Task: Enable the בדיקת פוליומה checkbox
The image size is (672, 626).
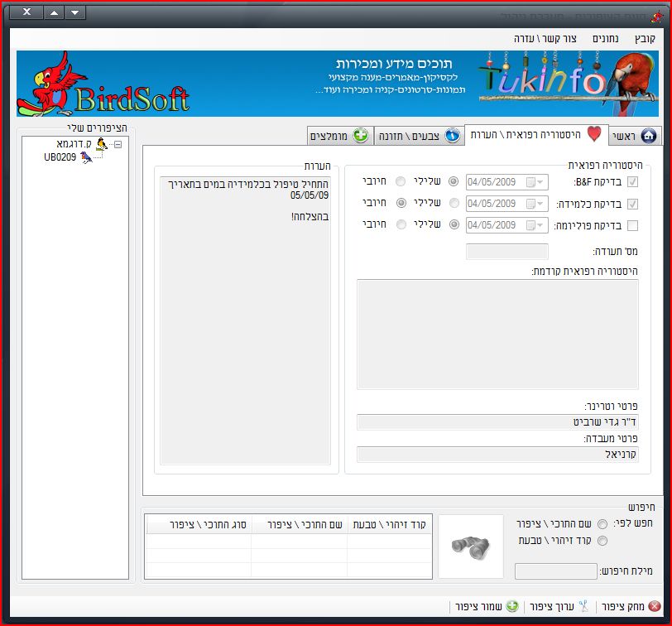Action: coord(633,225)
